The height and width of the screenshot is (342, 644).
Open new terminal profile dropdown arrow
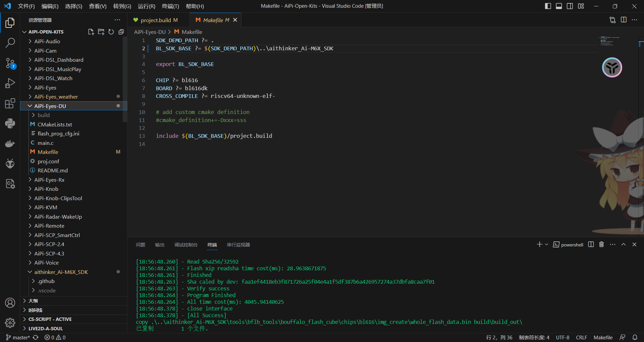547,244
